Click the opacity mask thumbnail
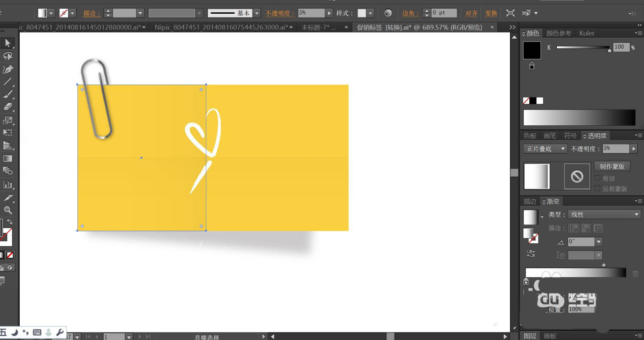The width and height of the screenshot is (644, 340). [577, 176]
